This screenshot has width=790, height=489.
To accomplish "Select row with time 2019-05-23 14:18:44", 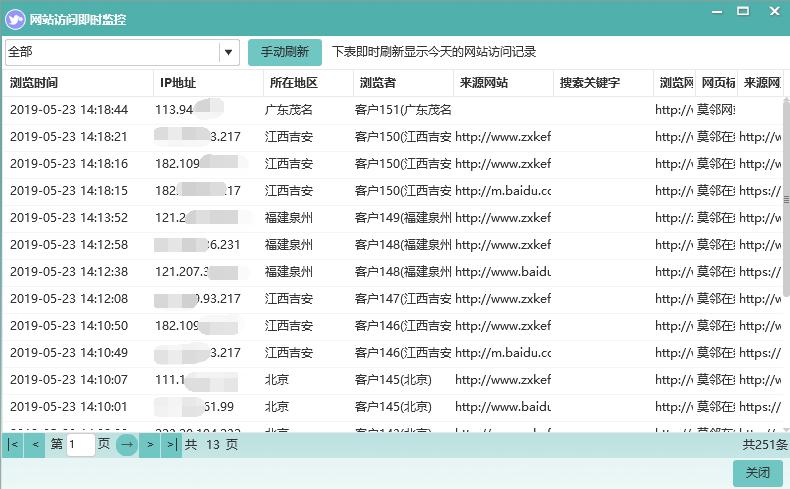I will [x=393, y=110].
